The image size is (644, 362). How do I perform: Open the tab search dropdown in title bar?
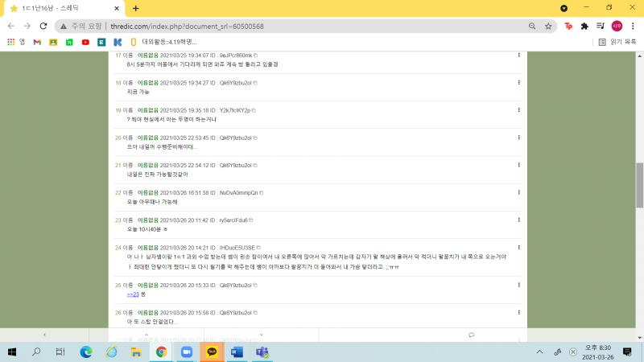click(x=564, y=8)
